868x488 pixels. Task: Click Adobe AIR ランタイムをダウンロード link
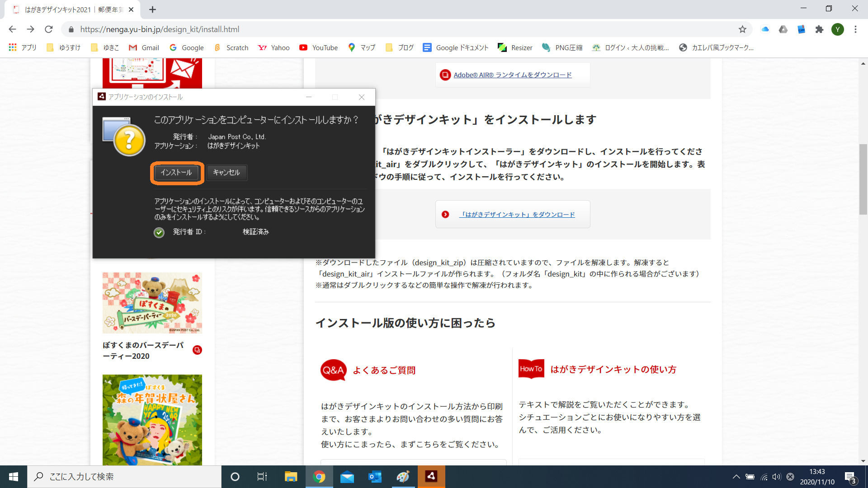(x=513, y=75)
